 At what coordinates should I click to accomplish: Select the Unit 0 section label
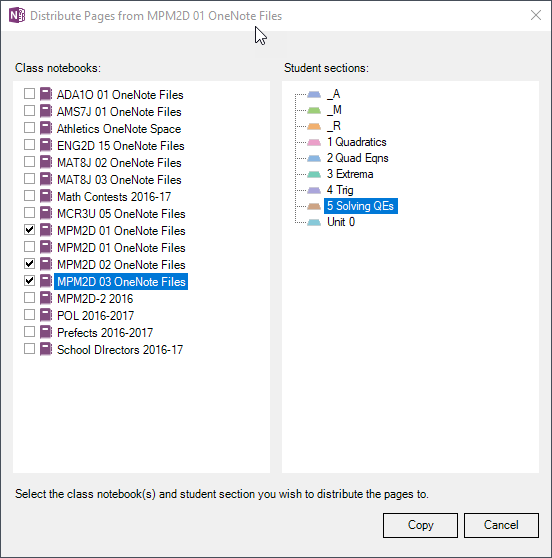(x=341, y=222)
